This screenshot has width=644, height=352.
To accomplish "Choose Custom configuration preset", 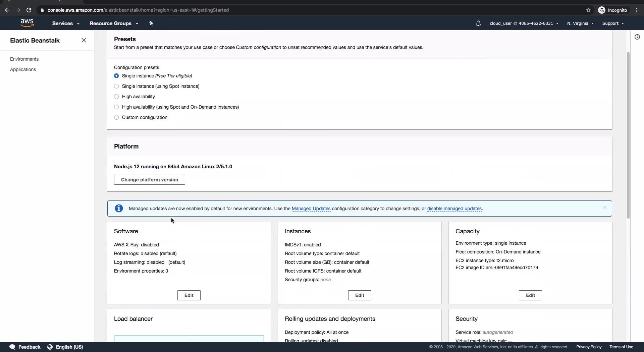I will [116, 117].
